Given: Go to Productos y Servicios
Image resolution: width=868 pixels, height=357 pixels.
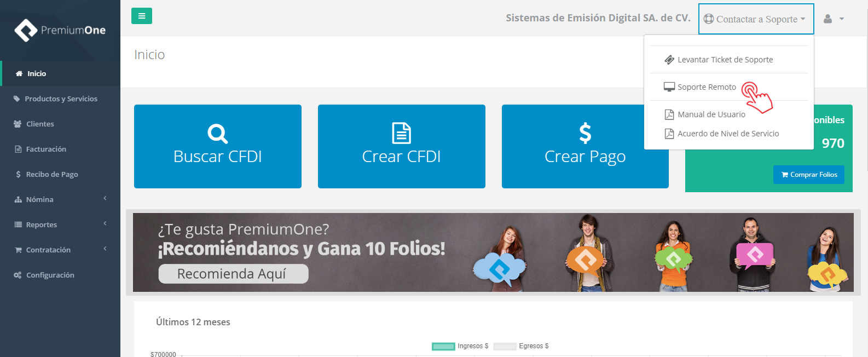Looking at the screenshot, I should coord(60,99).
